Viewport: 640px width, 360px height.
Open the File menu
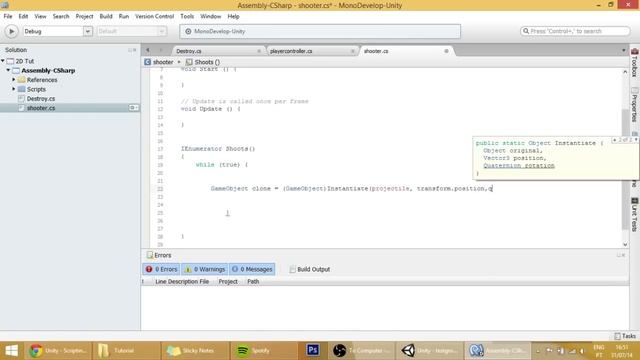(x=8, y=16)
